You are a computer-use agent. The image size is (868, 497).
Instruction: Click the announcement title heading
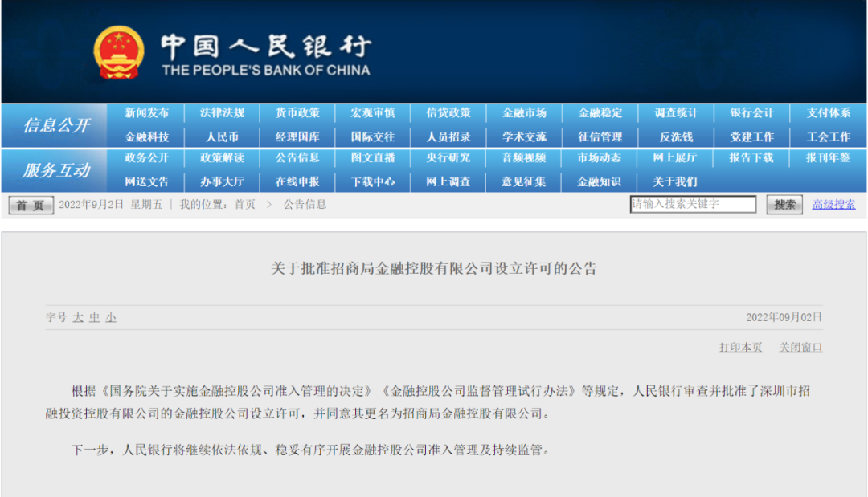tap(434, 269)
